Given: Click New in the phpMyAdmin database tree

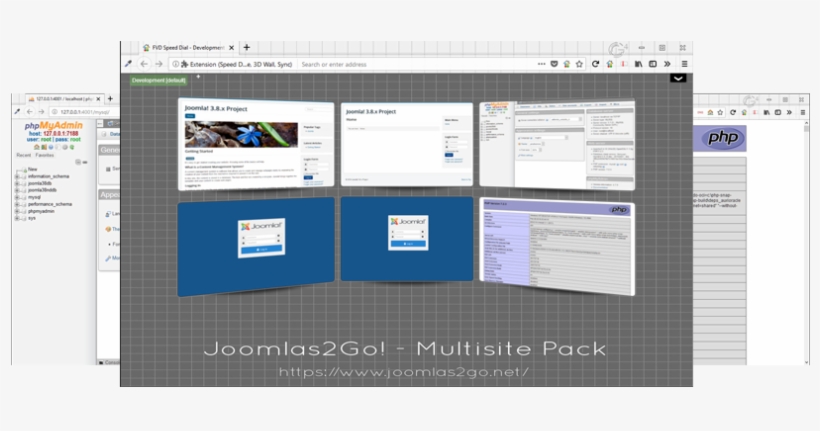Looking at the screenshot, I should [x=32, y=169].
